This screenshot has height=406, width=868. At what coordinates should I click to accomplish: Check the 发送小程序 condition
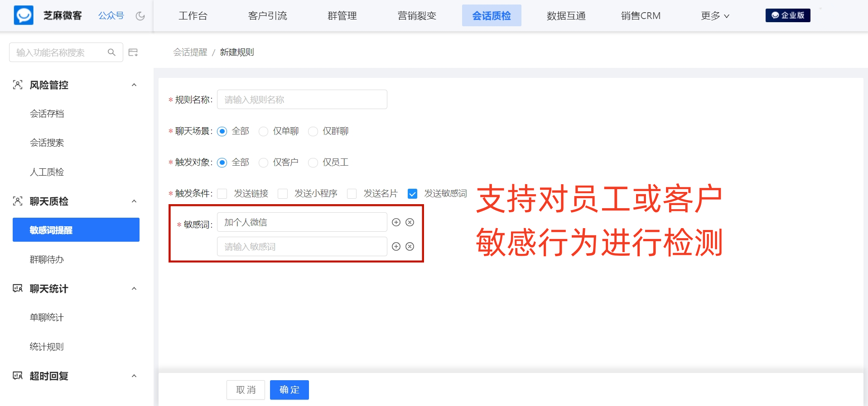click(x=283, y=194)
